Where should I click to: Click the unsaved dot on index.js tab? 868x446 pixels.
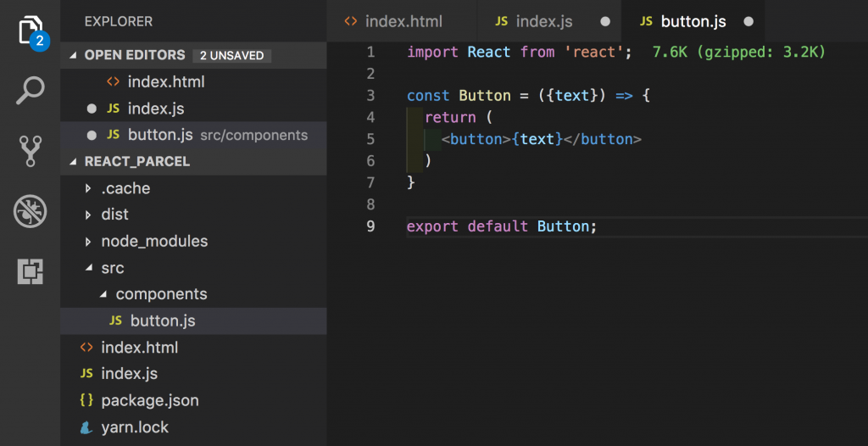tap(604, 21)
